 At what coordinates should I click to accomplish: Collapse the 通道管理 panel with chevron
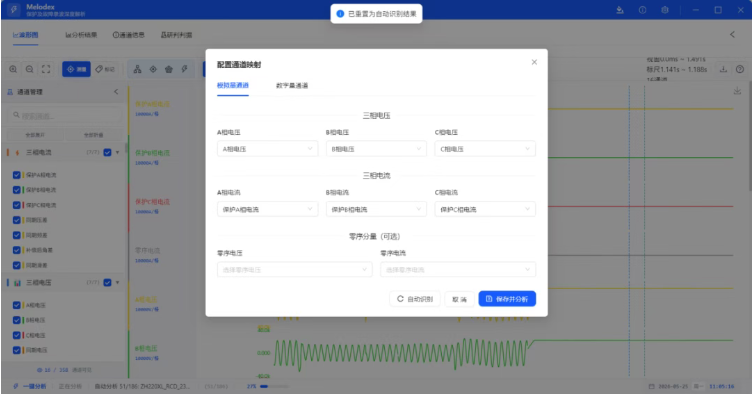click(116, 92)
